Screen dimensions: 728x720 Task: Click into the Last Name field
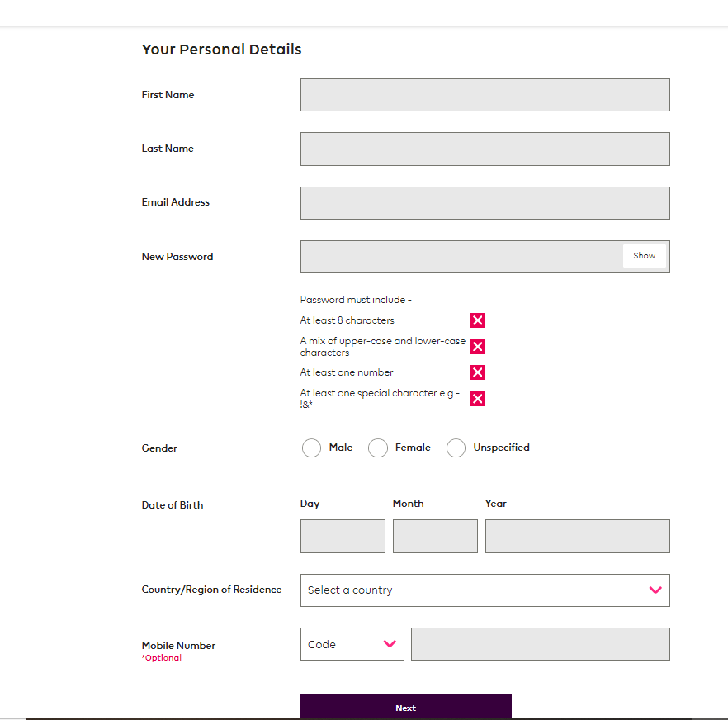coord(485,149)
